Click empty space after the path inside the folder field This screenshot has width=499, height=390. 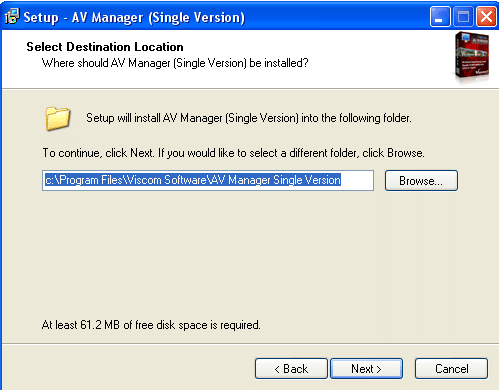click(x=357, y=180)
